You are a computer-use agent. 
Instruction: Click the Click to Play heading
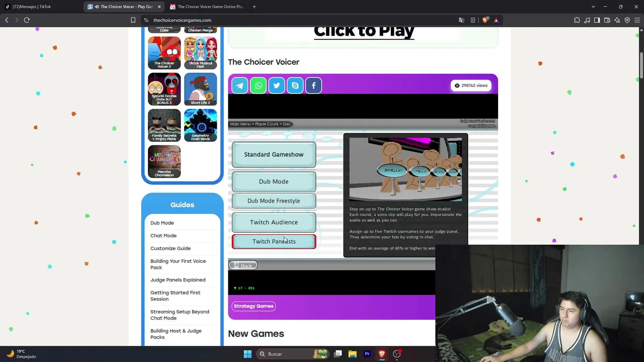[364, 31]
